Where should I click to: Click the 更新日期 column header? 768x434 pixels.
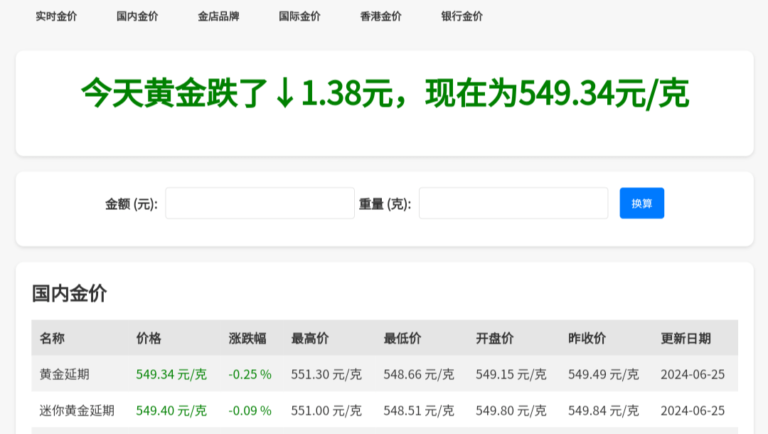point(686,338)
